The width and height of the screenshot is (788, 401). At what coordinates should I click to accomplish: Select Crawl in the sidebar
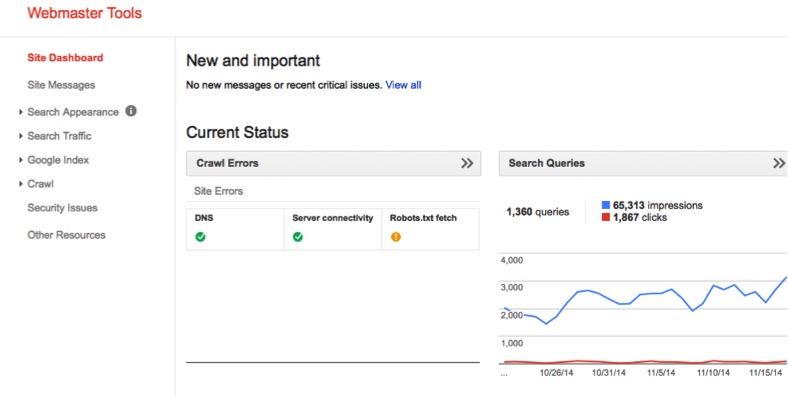click(41, 184)
